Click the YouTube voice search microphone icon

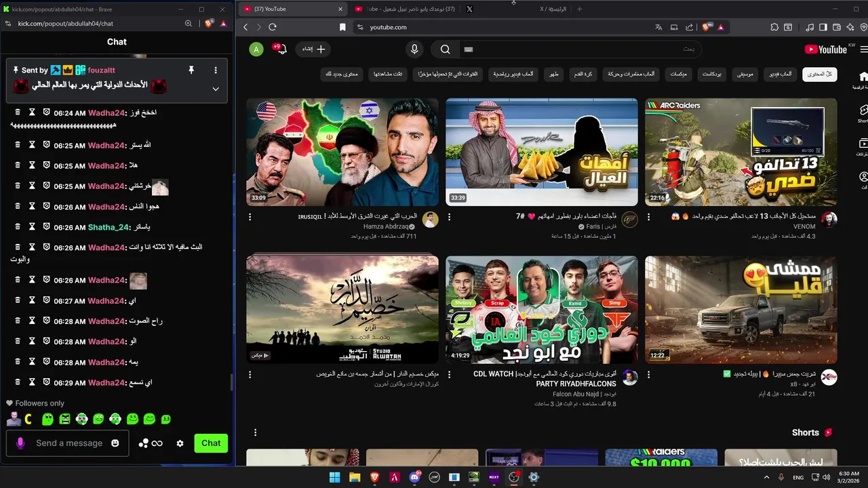pyautogui.click(x=414, y=49)
